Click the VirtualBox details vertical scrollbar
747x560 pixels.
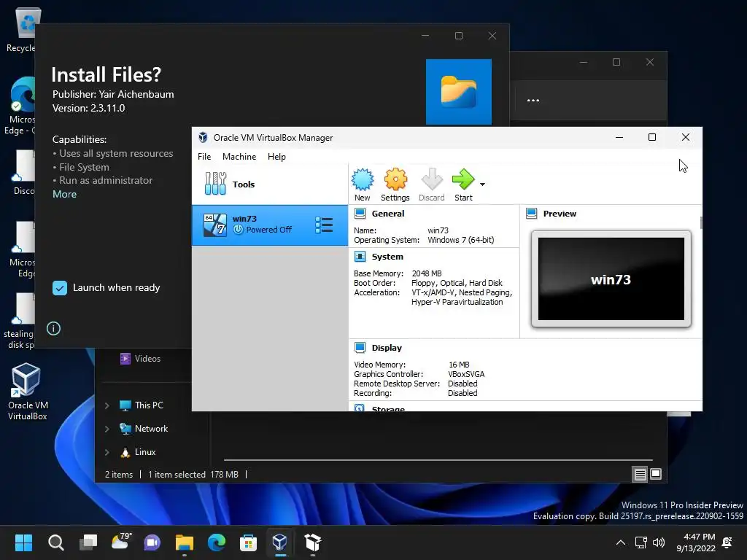701,222
